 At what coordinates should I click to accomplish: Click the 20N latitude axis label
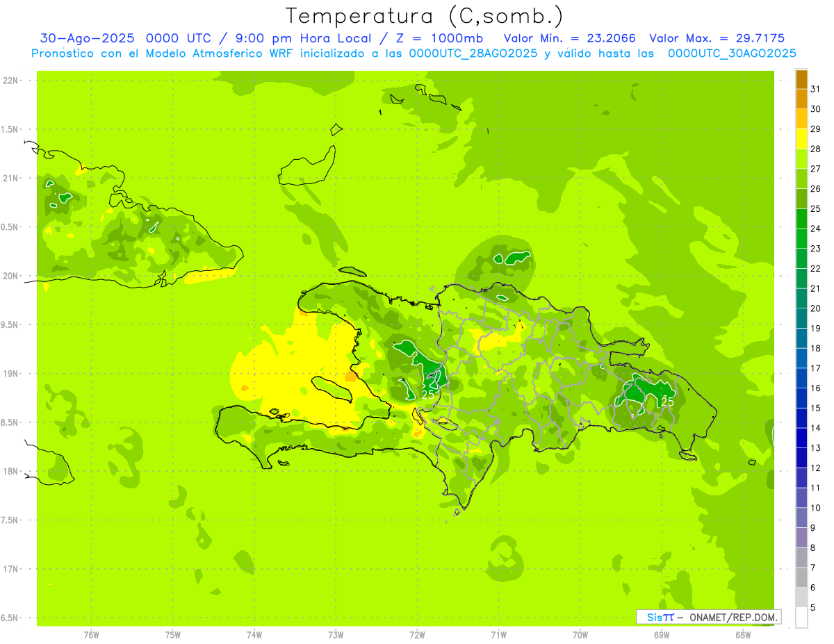(11, 276)
